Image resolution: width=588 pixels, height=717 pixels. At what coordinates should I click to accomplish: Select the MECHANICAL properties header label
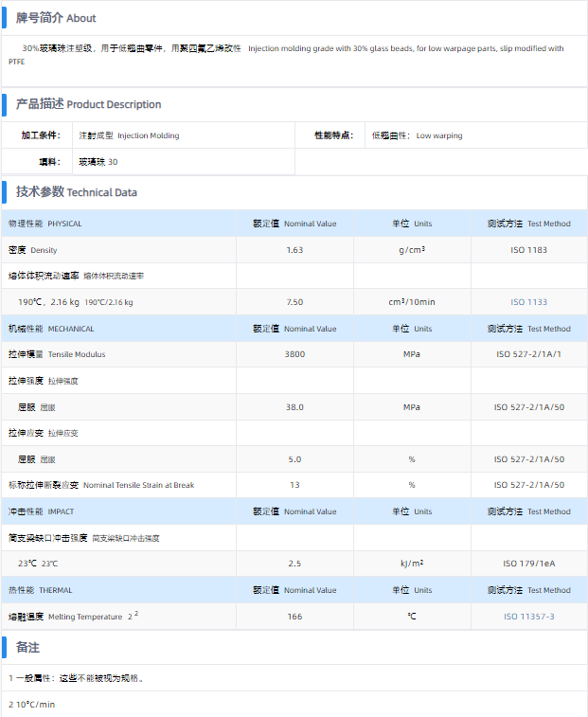tap(51, 329)
